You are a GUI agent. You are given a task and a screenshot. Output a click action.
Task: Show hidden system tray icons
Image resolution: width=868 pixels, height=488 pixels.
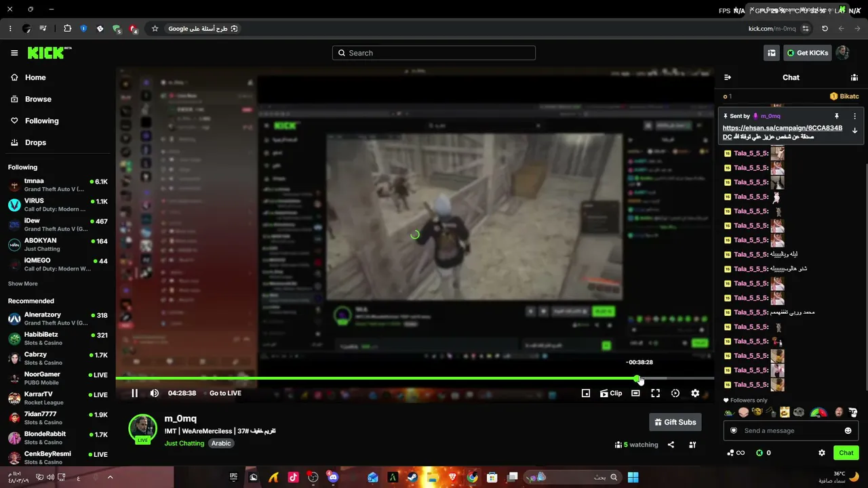coord(110,477)
